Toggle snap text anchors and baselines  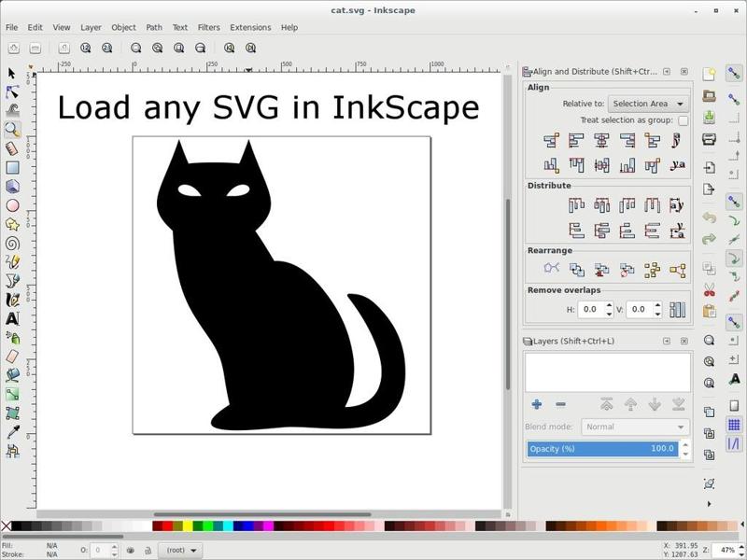coord(734,379)
